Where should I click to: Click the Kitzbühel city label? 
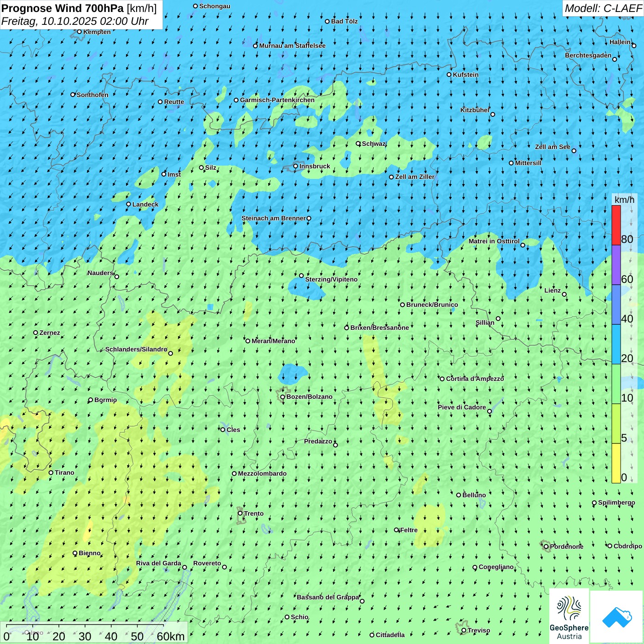(x=475, y=110)
